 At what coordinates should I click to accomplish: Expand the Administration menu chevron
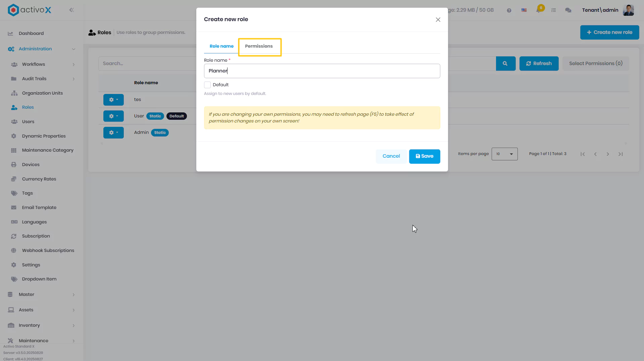coord(73,49)
